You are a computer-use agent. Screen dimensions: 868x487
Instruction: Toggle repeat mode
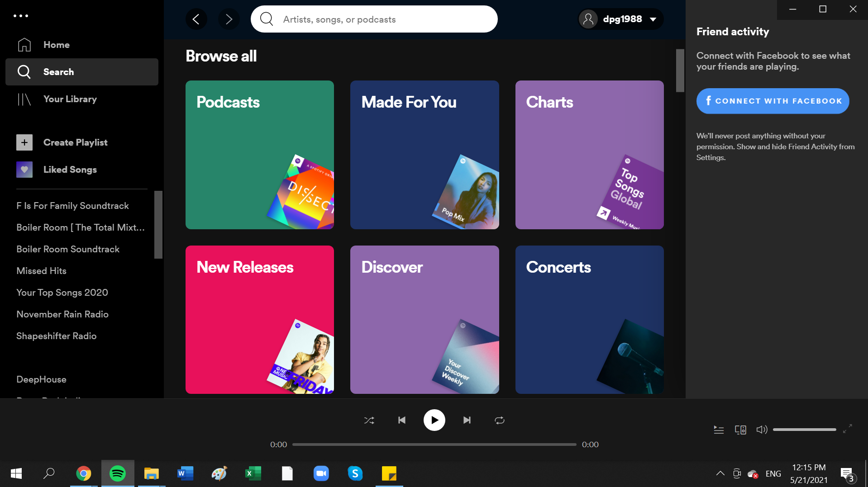click(x=500, y=420)
